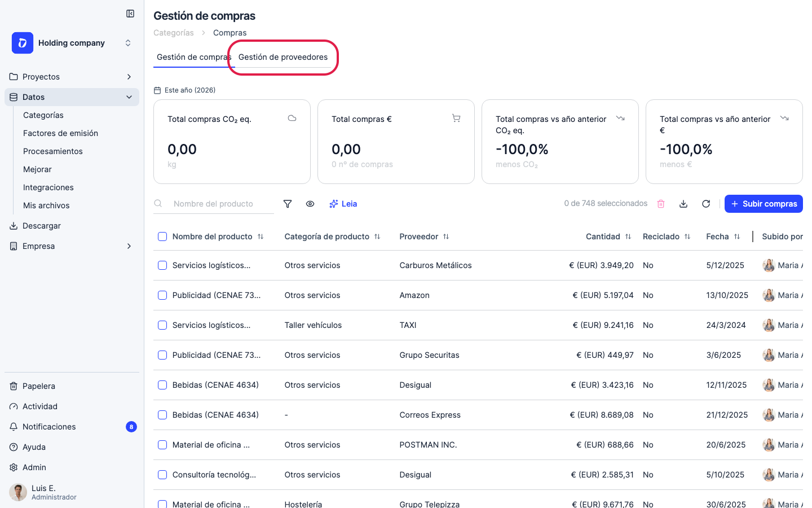Toggle column visibility eye icon
This screenshot has width=812, height=508.
310,204
